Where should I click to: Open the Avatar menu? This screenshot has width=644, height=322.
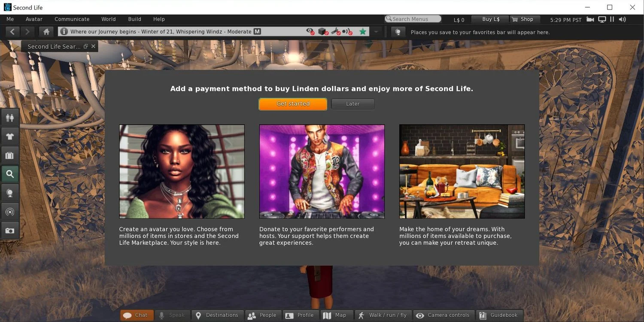coord(34,19)
